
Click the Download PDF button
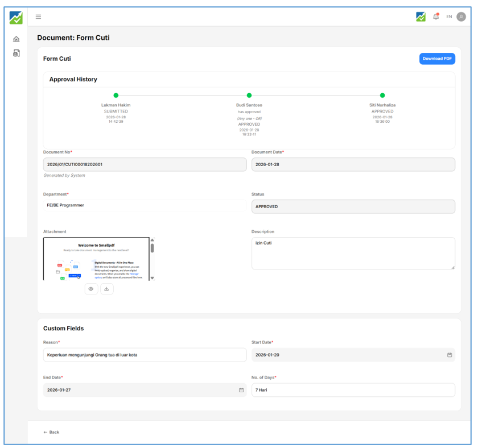point(437,59)
